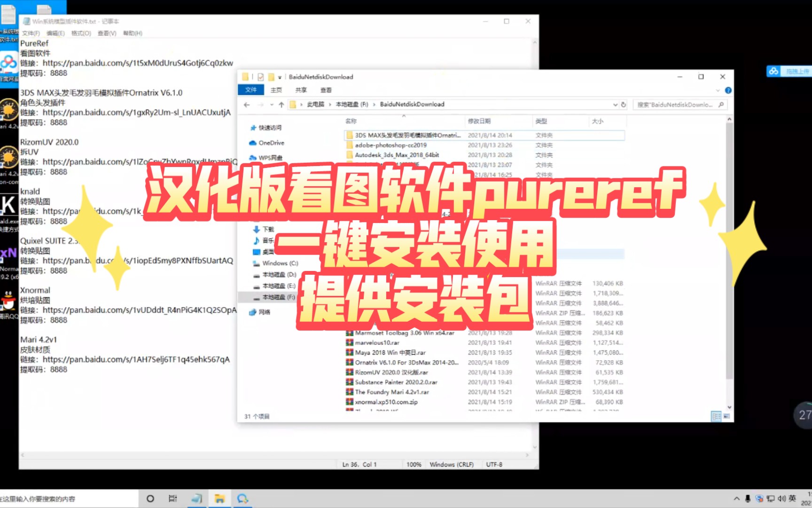Click 本地磁盘 (F:) in the address breadcrumb
This screenshot has height=508, width=812.
pos(352,104)
